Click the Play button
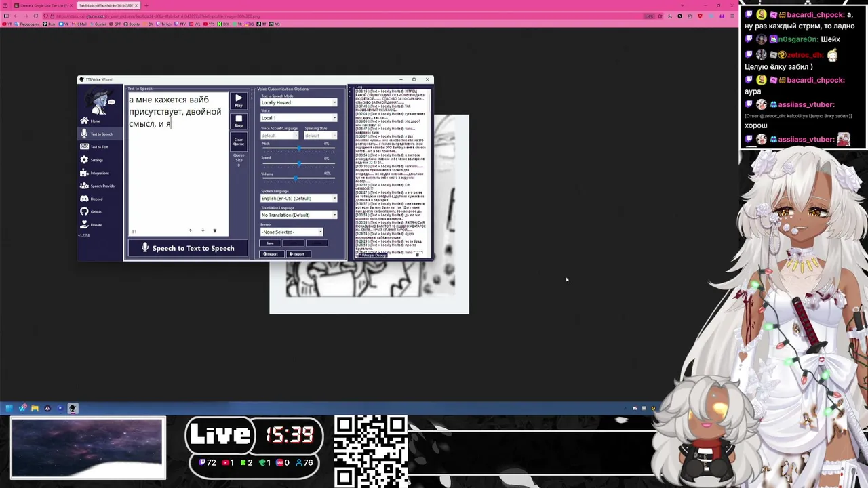The image size is (868, 488). [238, 101]
